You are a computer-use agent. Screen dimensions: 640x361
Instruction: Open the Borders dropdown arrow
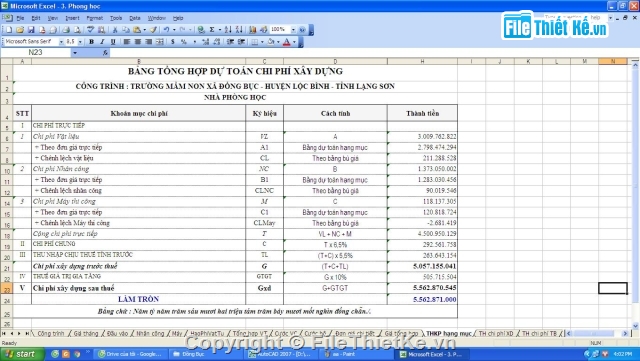pos(262,42)
